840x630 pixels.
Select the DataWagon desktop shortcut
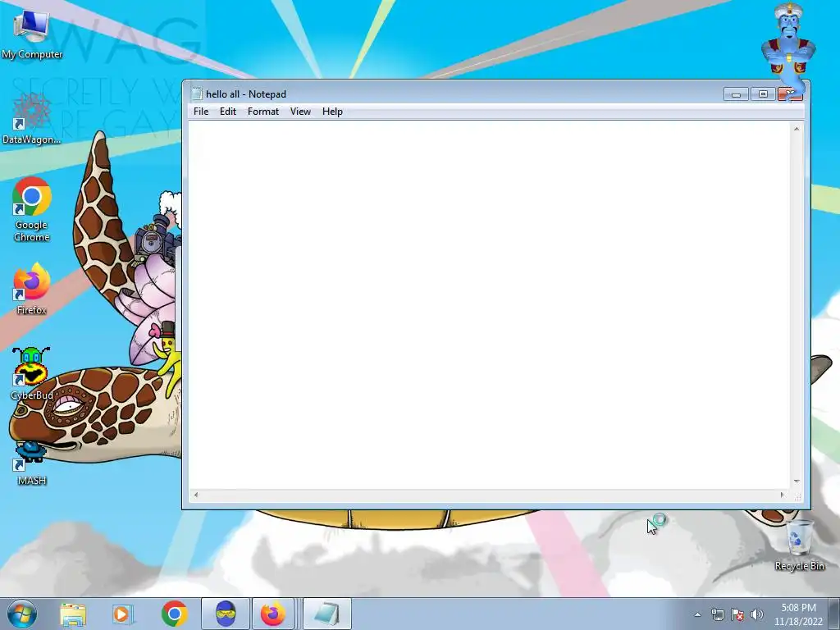coord(32,119)
